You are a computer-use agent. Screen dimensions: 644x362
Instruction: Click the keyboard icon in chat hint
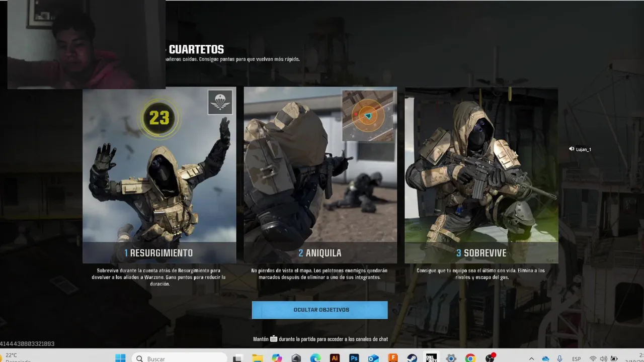coord(274,339)
